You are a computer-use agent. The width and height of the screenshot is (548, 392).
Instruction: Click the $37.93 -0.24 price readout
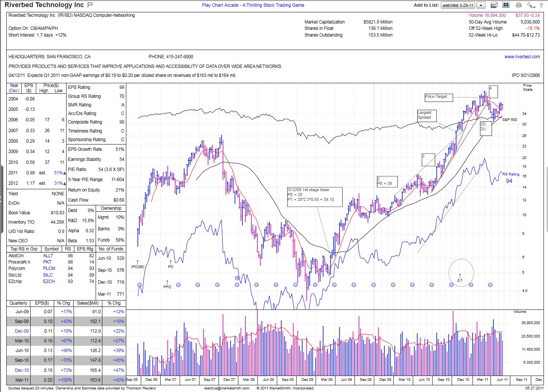tap(527, 15)
